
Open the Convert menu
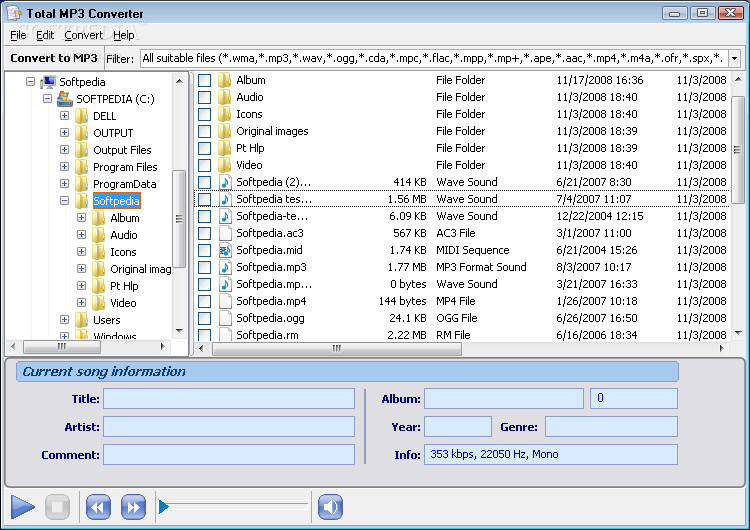click(x=83, y=35)
